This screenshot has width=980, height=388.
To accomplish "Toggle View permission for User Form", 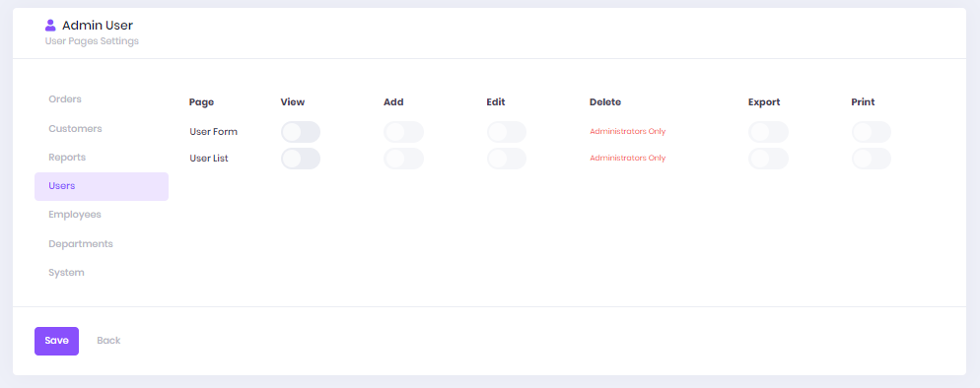I will 301,132.
